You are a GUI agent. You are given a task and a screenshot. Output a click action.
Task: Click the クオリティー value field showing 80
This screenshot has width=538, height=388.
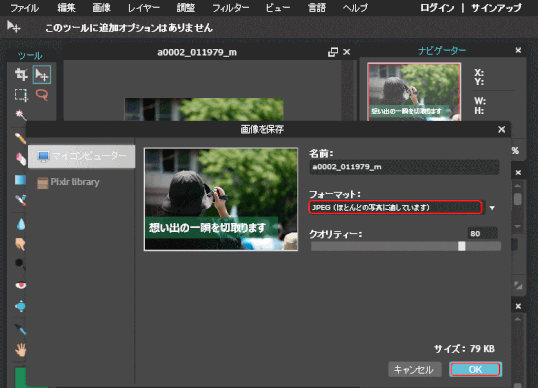point(482,233)
